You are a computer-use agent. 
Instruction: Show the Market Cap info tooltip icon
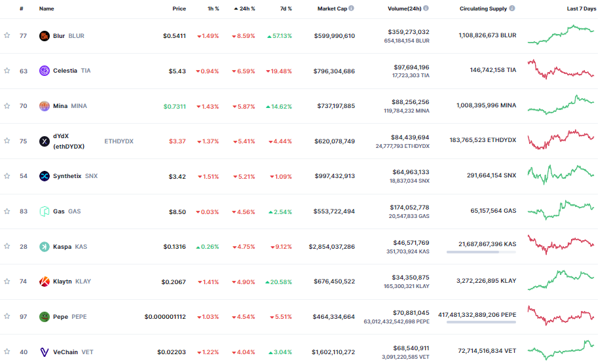pos(352,9)
